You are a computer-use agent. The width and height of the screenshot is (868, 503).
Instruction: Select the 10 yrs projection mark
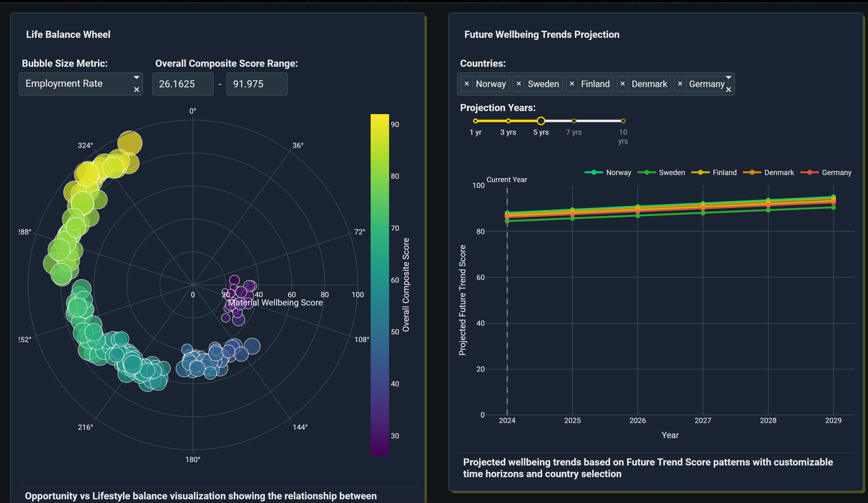coord(623,121)
